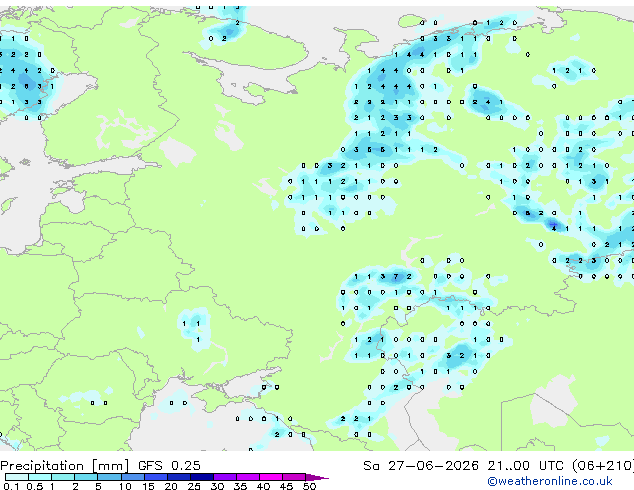Click the 15–20 mm legend color swatch
The height and width of the screenshot is (490, 634).
click(155, 477)
